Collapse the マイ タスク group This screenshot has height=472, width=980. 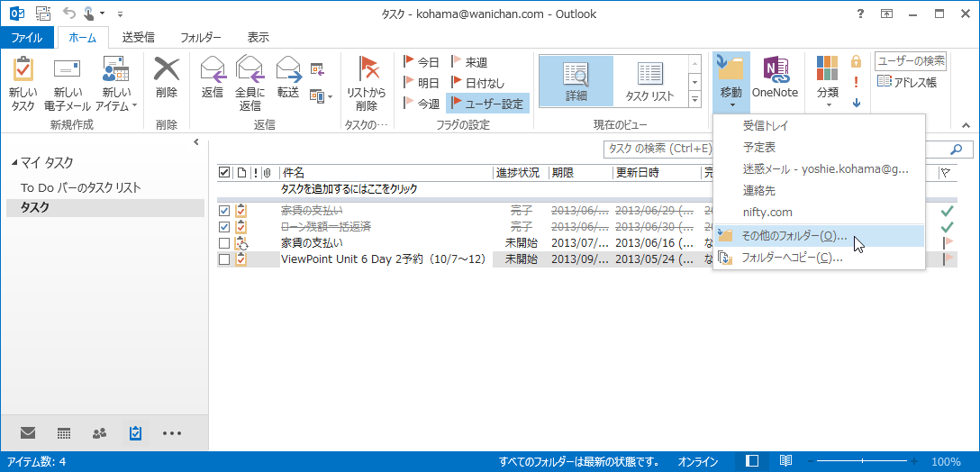(15, 163)
